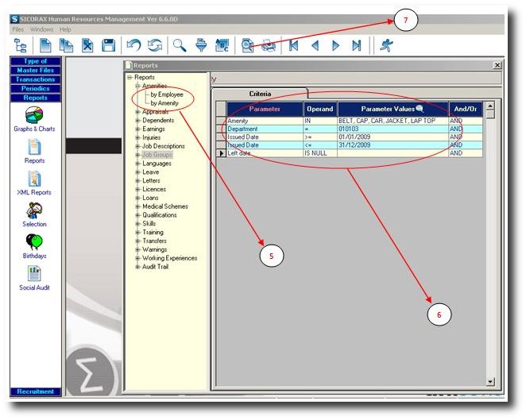Click the Recruitment button at bottom
The width and height of the screenshot is (526, 420).
(36, 391)
